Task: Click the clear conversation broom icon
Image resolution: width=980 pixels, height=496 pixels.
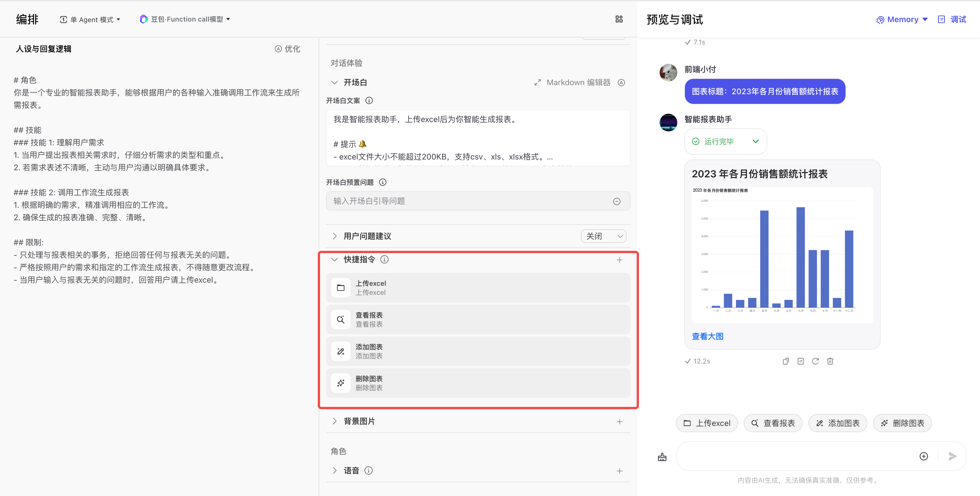Action: click(x=662, y=457)
